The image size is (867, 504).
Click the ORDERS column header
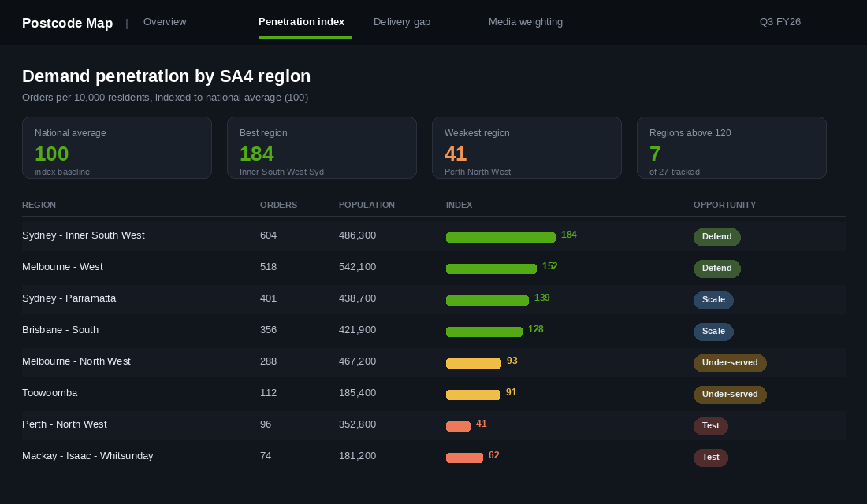click(279, 205)
